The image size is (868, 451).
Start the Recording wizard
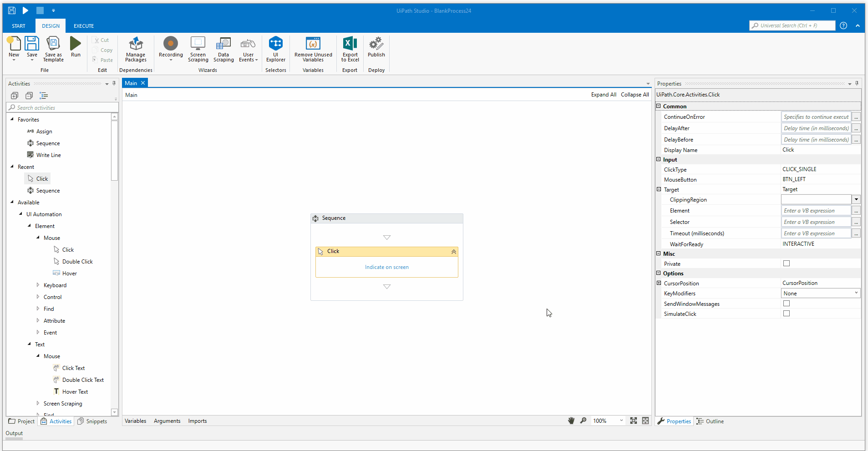[171, 48]
